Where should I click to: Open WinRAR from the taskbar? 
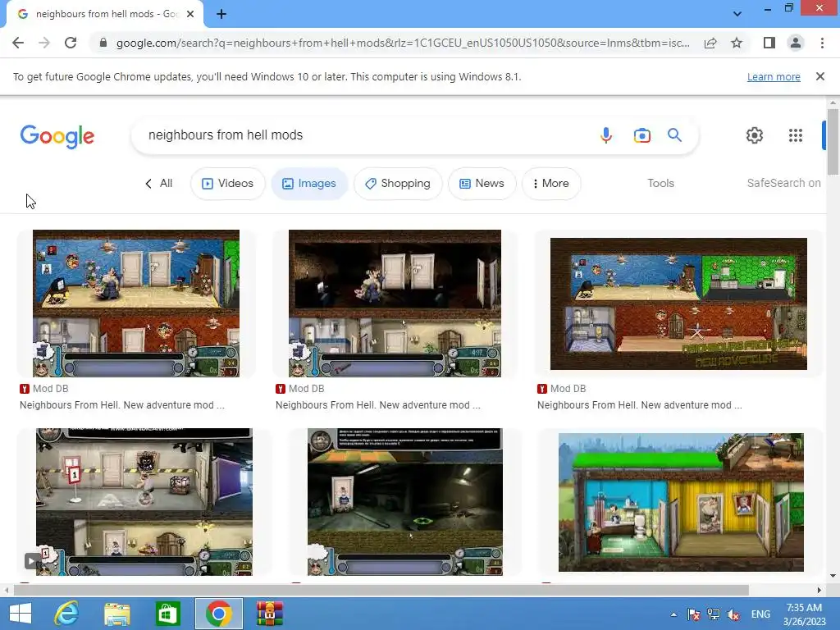click(x=269, y=614)
